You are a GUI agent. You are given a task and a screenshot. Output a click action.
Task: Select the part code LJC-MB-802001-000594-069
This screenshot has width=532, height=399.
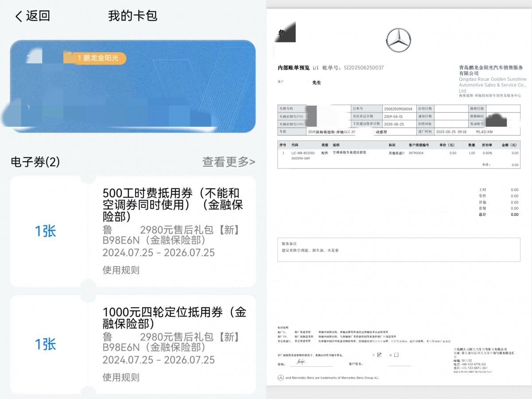(304, 156)
